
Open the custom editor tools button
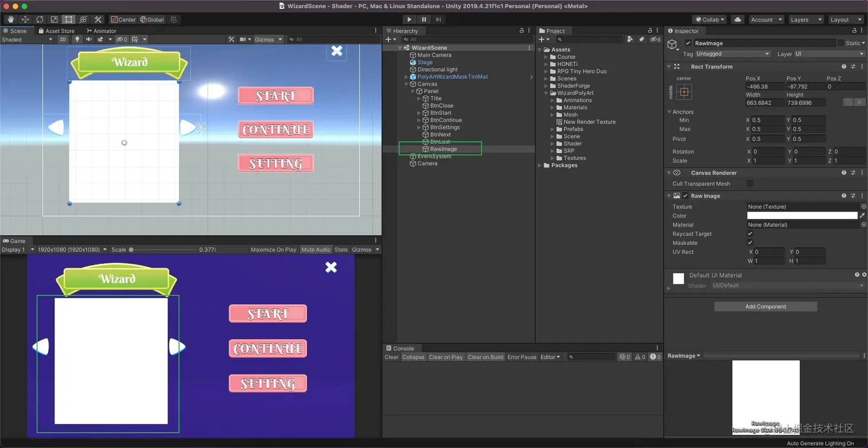coord(98,20)
